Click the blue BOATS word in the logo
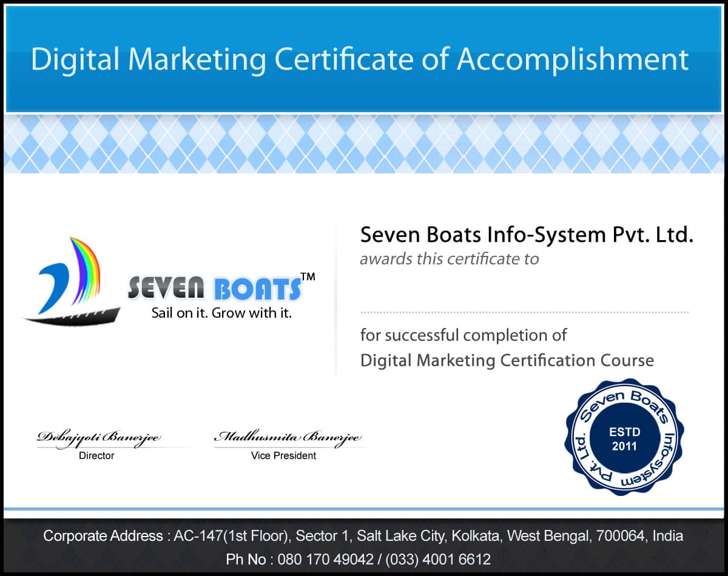The width and height of the screenshot is (728, 576). click(x=258, y=290)
